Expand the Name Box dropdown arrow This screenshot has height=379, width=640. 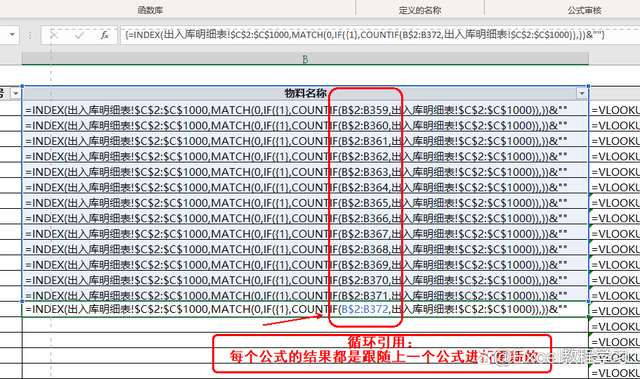click(12, 35)
